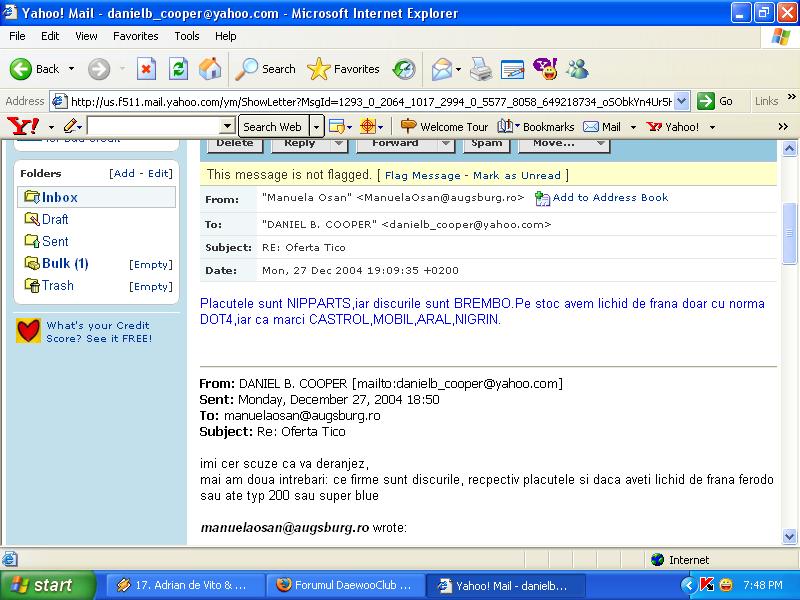Click the pop-up blocker icon in Yahoo toolbar
800x600 pixels.
[337, 127]
